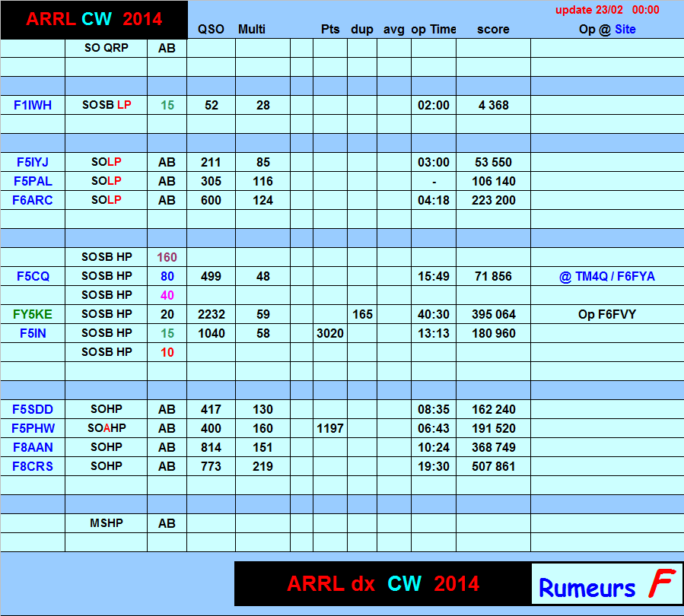Screen dimensions: 684x616
Task: Click the score value 191 520
Action: click(x=493, y=429)
